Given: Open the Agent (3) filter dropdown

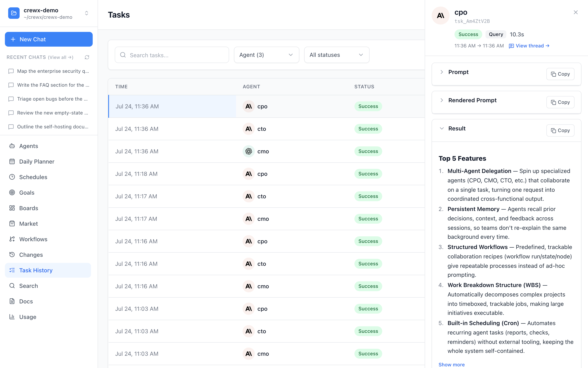Looking at the screenshot, I should pyautogui.click(x=266, y=55).
